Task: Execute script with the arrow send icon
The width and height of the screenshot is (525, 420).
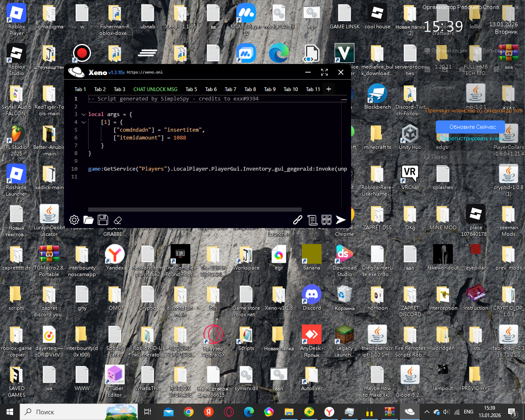Action: pos(340,220)
